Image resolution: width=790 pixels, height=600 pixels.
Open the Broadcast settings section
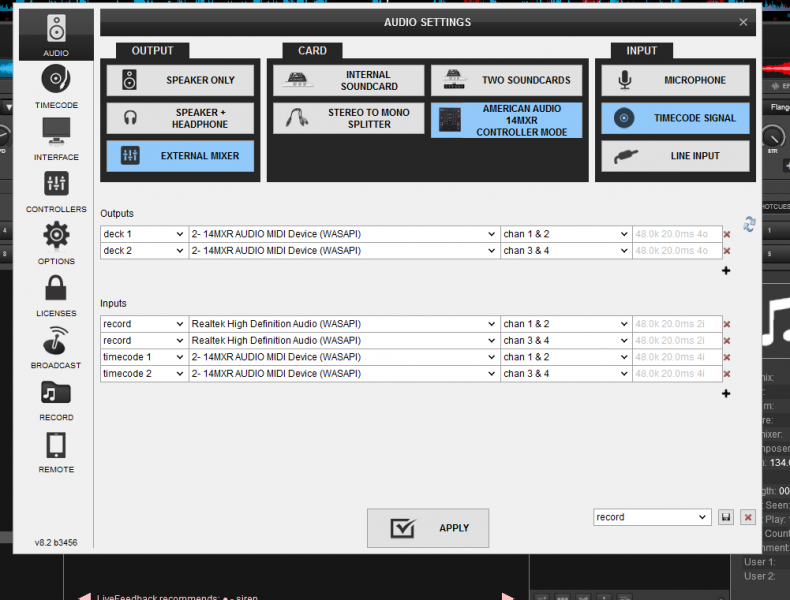click(x=56, y=348)
